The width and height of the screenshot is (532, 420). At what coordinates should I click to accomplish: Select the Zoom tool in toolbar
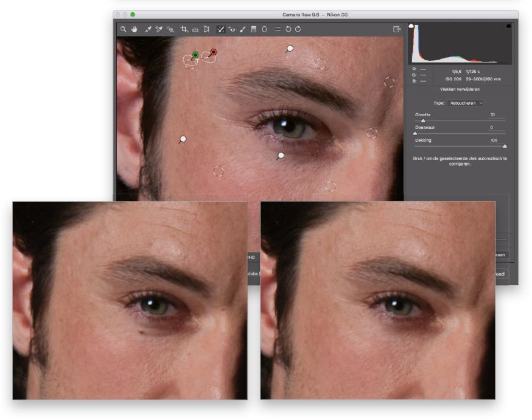click(x=123, y=29)
